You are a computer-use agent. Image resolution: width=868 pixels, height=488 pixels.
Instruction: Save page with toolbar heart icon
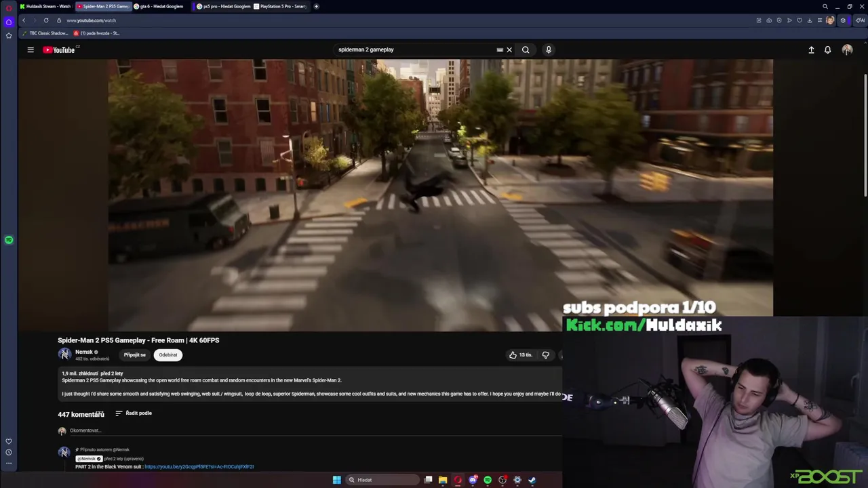(x=800, y=20)
